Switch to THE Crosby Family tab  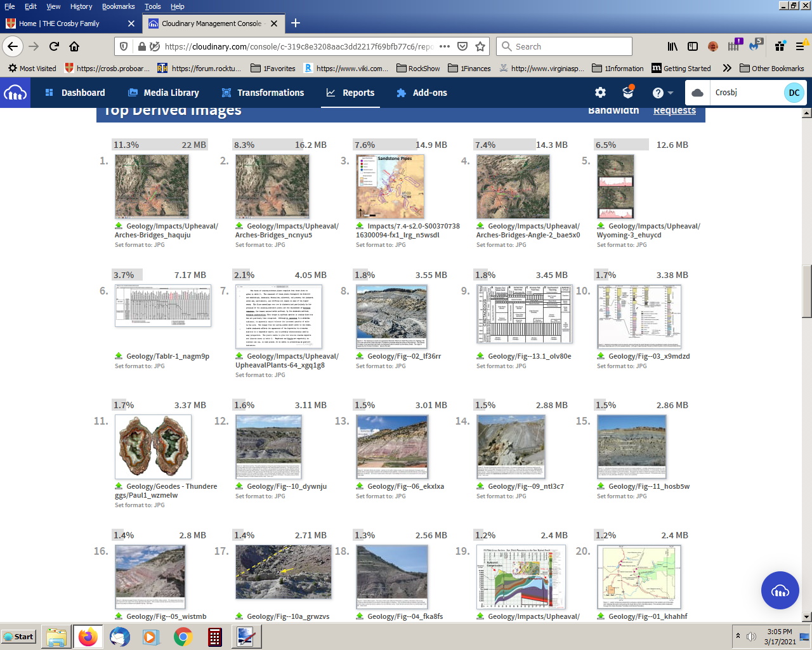(70, 23)
